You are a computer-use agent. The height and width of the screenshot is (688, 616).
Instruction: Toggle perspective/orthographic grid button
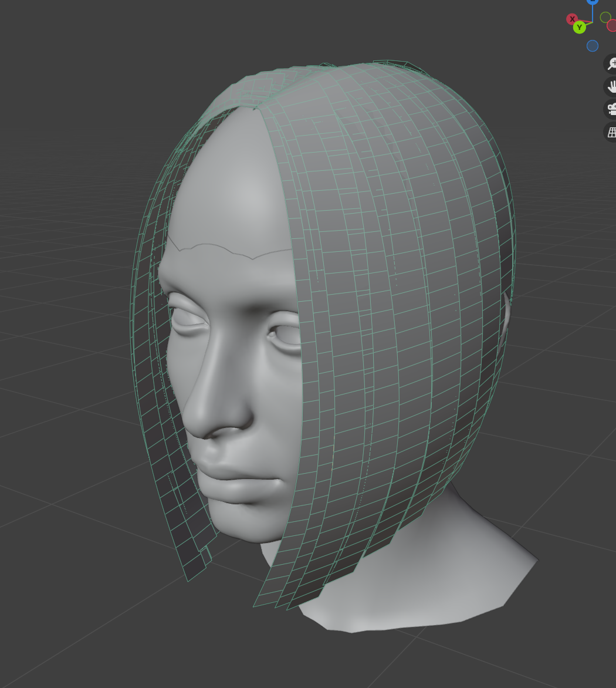click(x=611, y=132)
